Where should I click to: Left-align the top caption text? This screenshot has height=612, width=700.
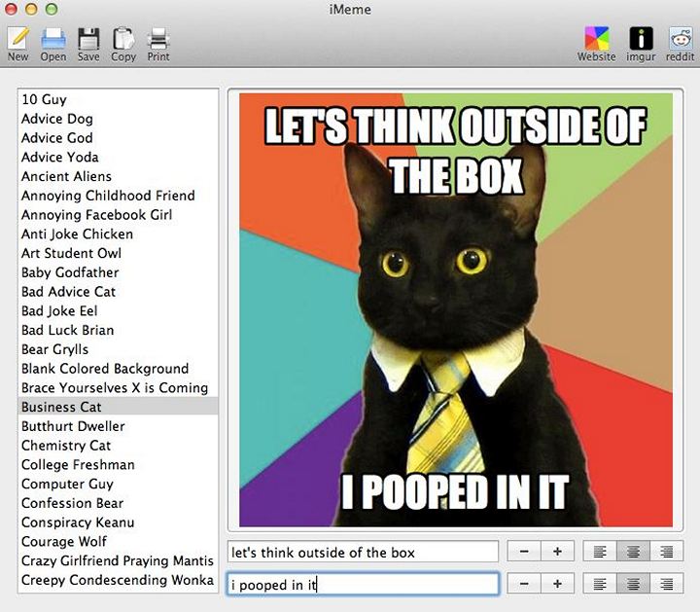pyautogui.click(x=600, y=552)
